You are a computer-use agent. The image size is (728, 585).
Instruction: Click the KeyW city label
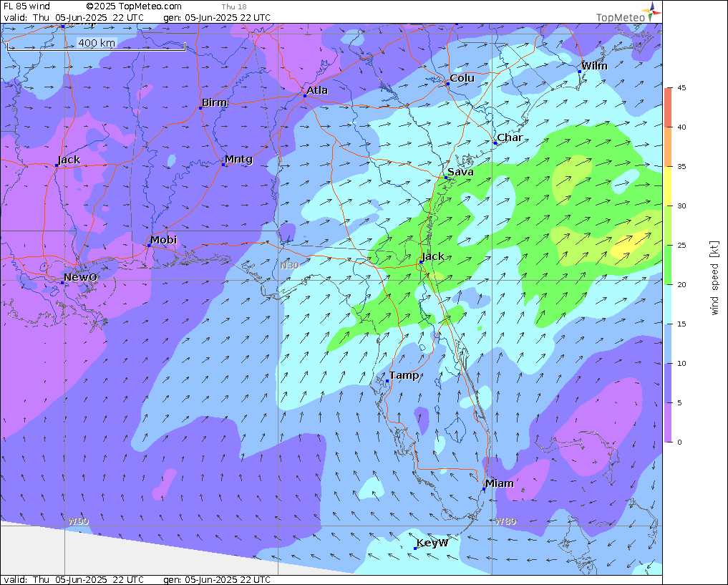[x=432, y=543]
